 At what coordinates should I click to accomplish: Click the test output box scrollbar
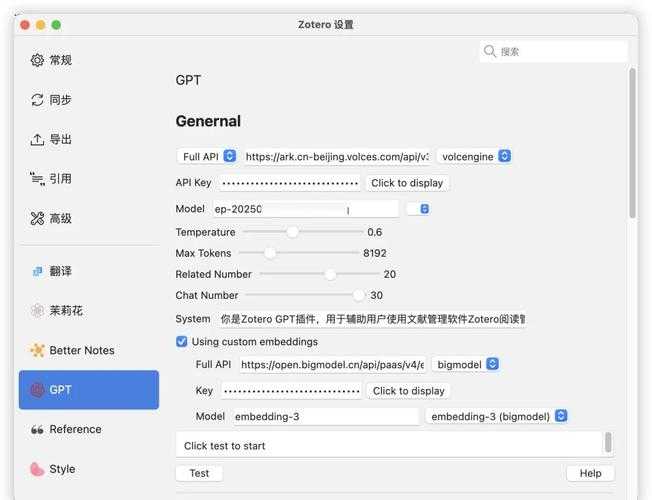tap(608, 442)
